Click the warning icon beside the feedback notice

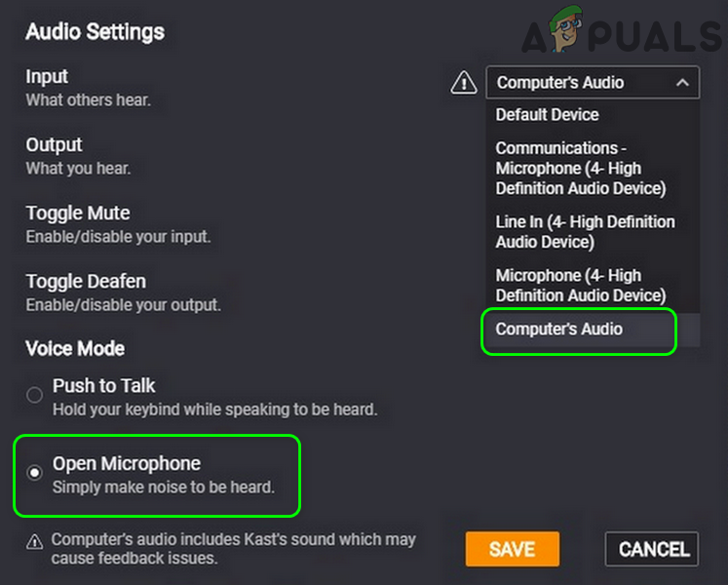coord(34,541)
